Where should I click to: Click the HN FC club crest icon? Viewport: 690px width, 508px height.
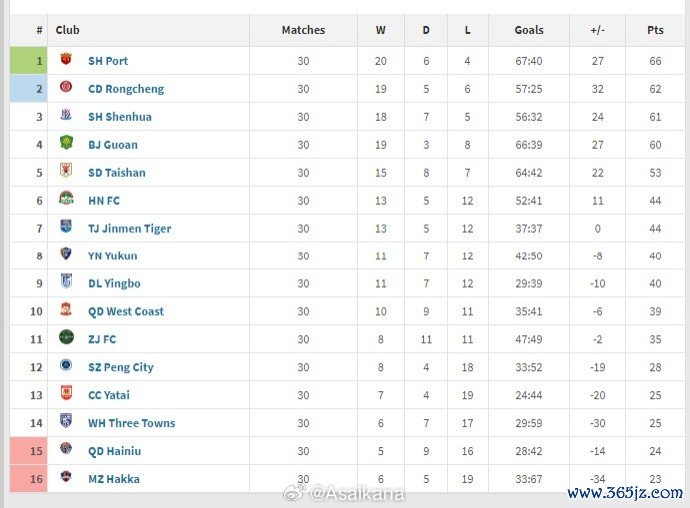coord(66,199)
